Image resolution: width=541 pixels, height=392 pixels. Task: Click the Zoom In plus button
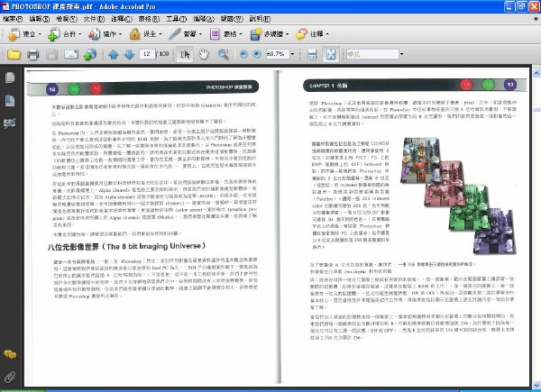[257, 54]
